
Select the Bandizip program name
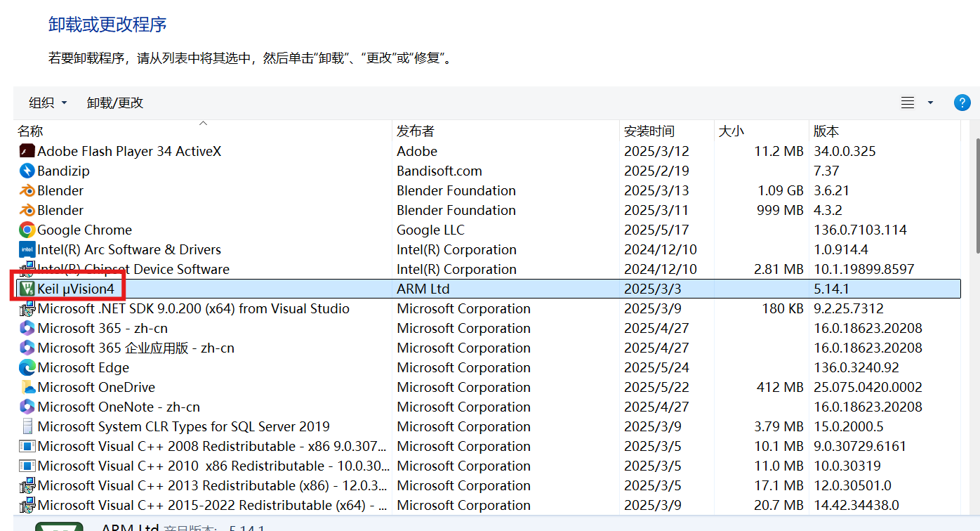click(63, 171)
